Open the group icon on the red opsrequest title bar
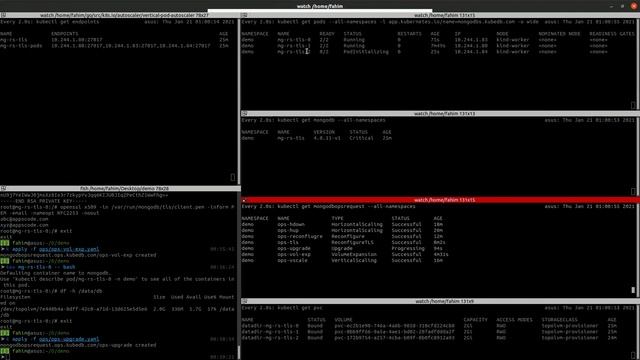Image resolution: width=640 pixels, height=360 pixels. pyautogui.click(x=244, y=200)
